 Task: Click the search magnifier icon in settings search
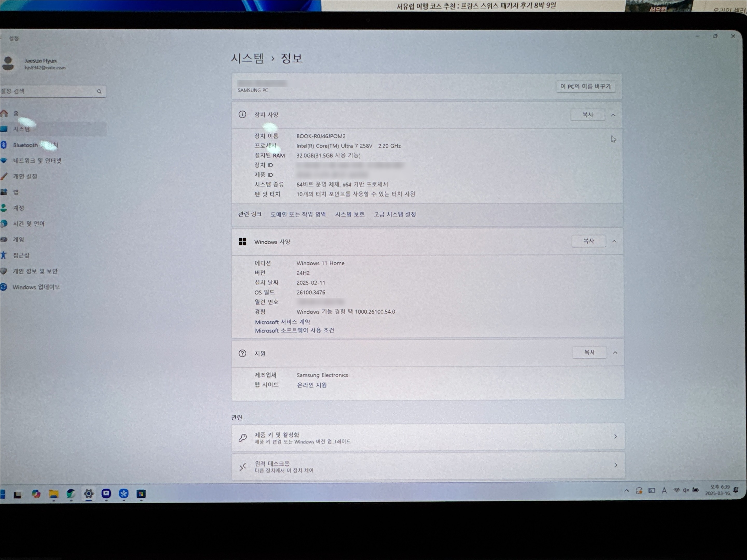(x=99, y=91)
